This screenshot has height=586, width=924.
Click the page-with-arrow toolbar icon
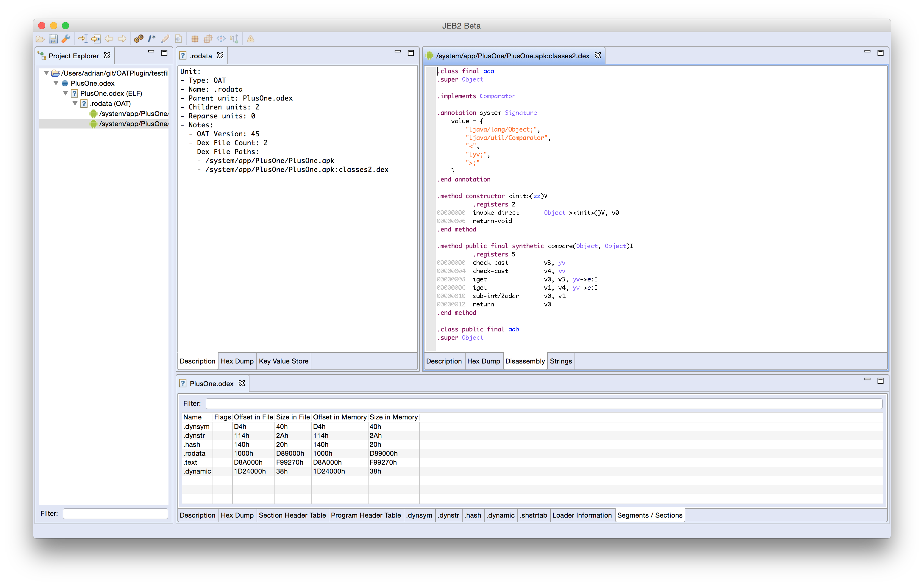point(178,39)
